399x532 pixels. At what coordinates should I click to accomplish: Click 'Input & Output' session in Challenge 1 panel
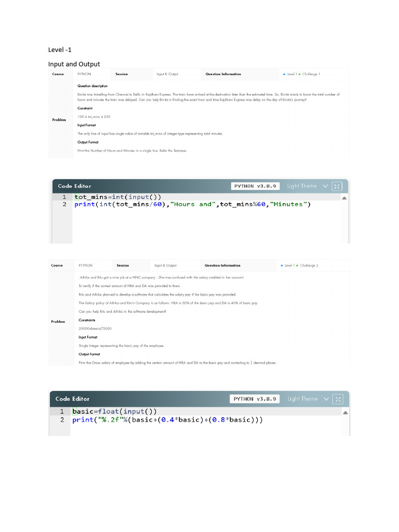[x=167, y=74]
